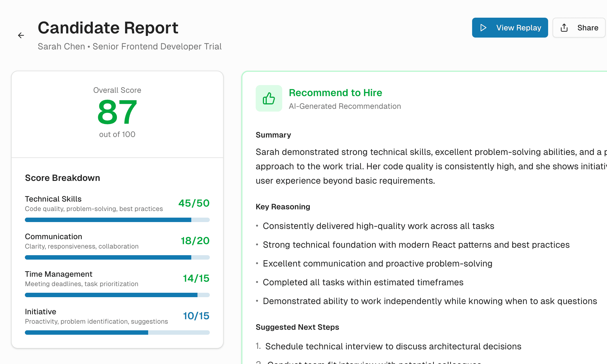Viewport: 607px width, 364px height.
Task: Click the thumbs-up recommendation icon
Action: click(x=269, y=98)
